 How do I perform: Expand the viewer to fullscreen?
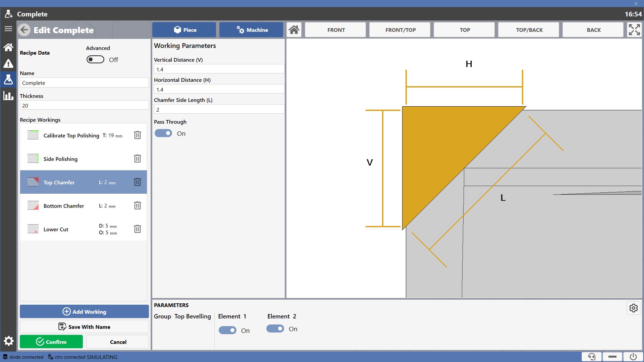[634, 30]
